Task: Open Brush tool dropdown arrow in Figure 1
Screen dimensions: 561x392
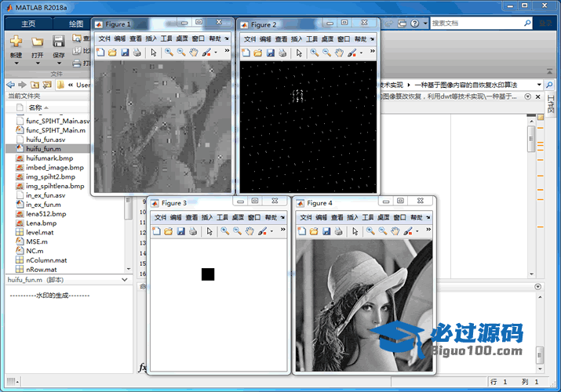Action: (216, 53)
